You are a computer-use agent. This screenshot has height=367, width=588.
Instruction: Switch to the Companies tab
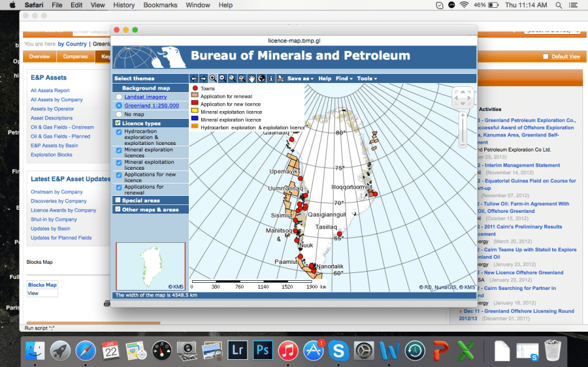[75, 57]
